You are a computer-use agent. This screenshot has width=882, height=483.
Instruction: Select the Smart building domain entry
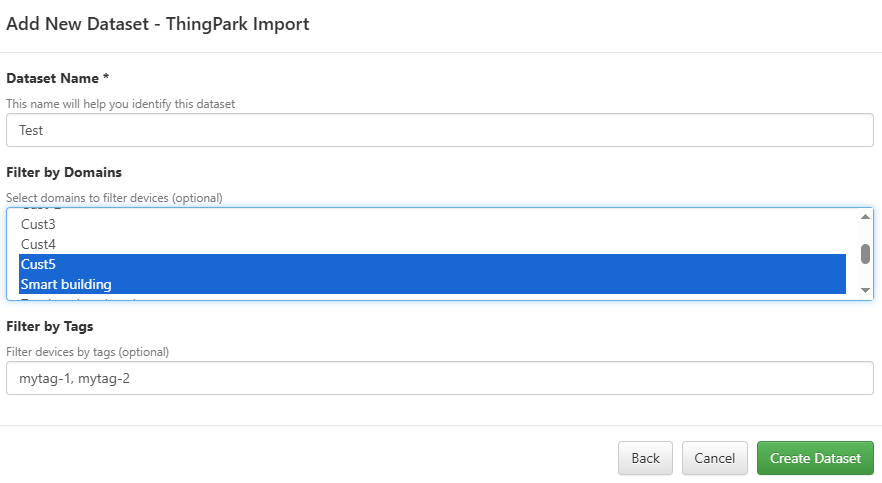coord(66,284)
